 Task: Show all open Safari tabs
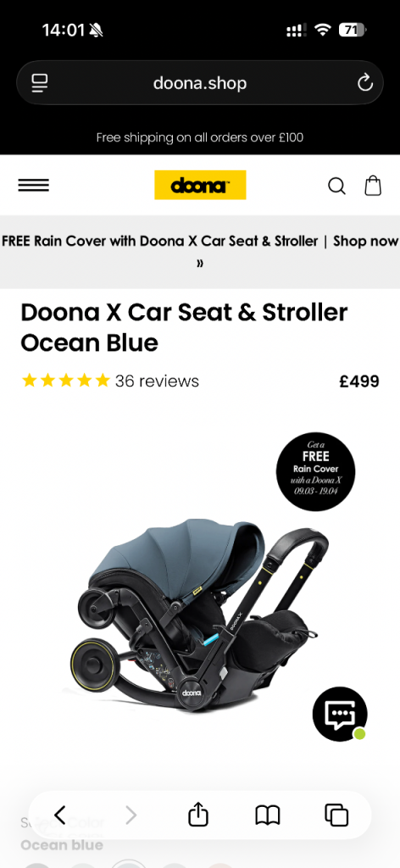point(336,815)
